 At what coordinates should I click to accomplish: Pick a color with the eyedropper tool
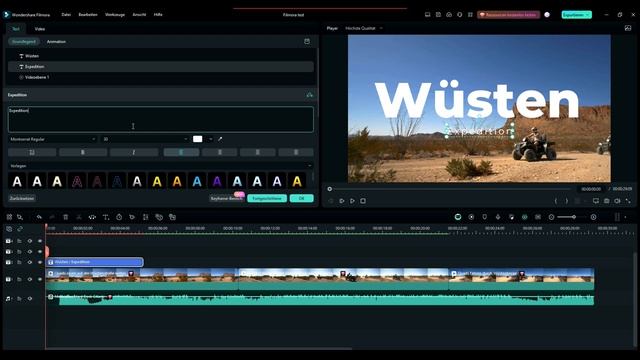coord(220,139)
